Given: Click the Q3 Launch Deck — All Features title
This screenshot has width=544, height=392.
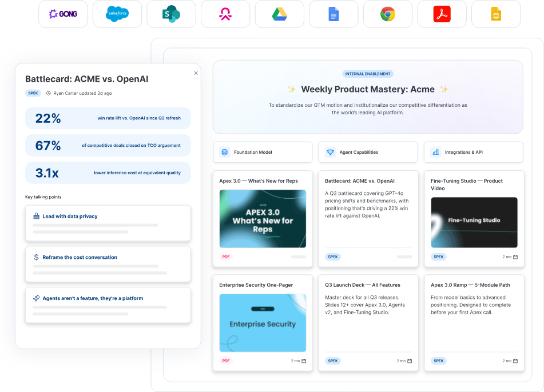Looking at the screenshot, I should coord(363,285).
